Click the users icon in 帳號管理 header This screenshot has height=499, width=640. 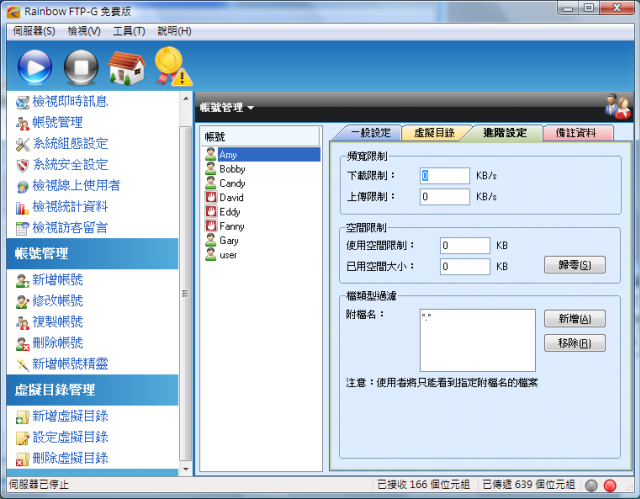click(618, 107)
